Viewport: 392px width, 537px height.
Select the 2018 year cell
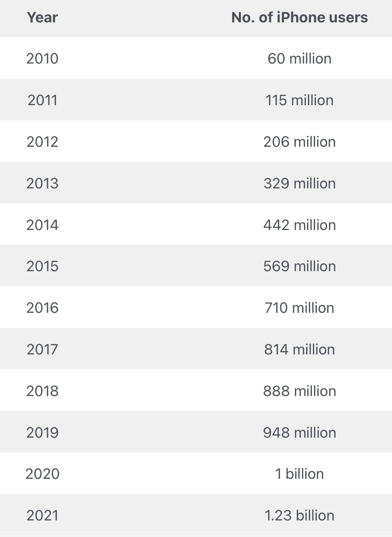43,391
